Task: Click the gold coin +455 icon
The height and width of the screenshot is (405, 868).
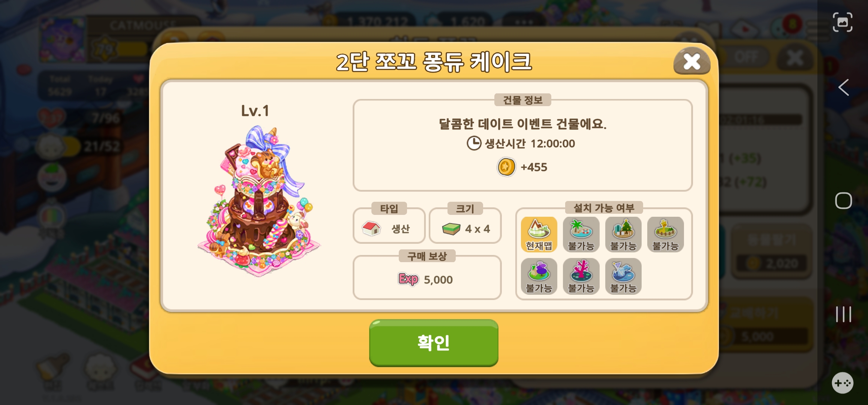Action: (x=506, y=167)
